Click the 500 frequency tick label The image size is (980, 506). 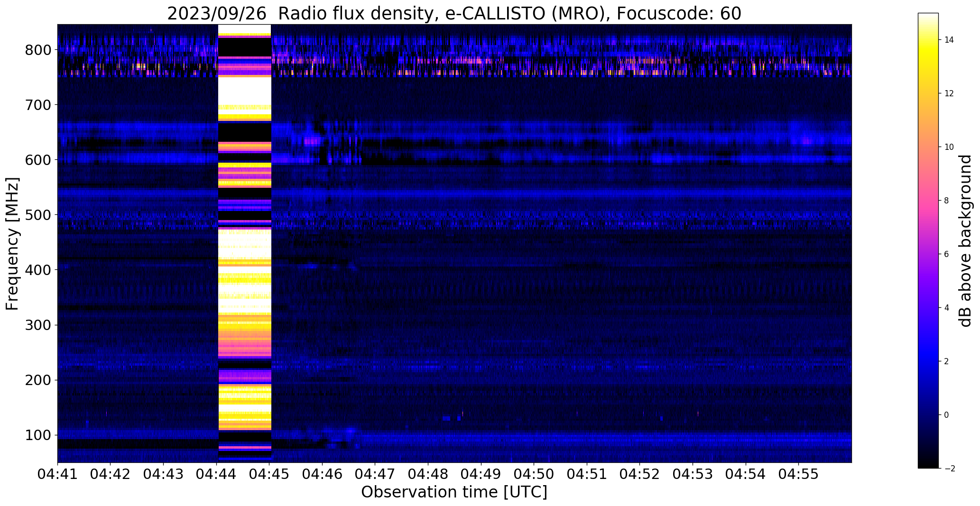[38, 215]
